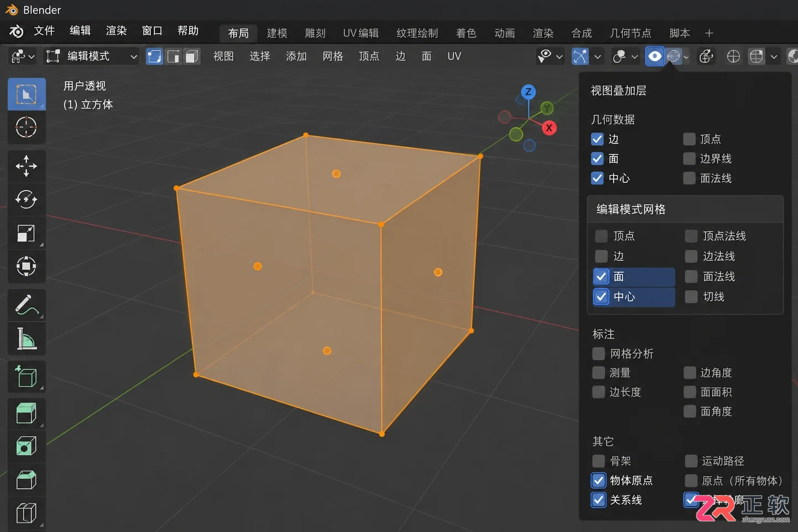Image resolution: width=798 pixels, height=532 pixels.
Task: Enable 边法线 checkbox
Action: (x=691, y=256)
